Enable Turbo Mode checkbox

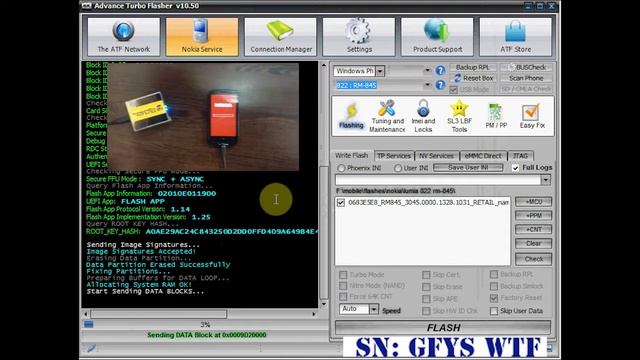pyautogui.click(x=343, y=275)
